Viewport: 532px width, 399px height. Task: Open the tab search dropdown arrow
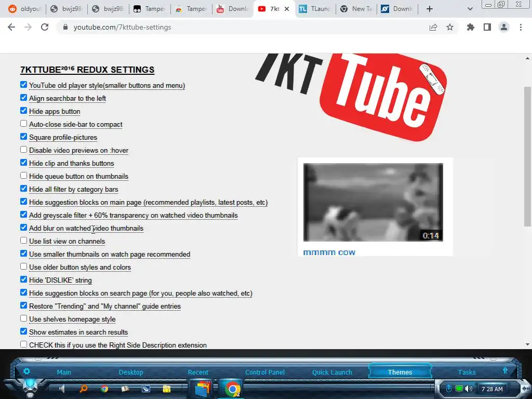pos(470,9)
